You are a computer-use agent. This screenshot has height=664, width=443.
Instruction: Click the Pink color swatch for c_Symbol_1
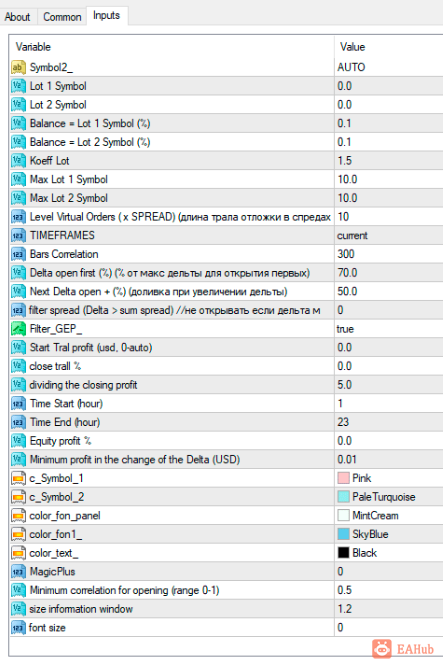[x=343, y=479]
